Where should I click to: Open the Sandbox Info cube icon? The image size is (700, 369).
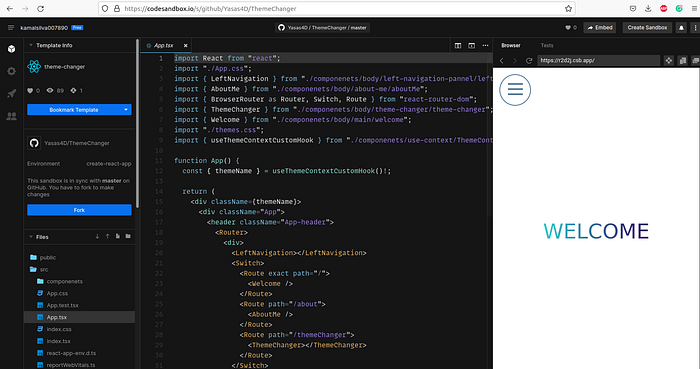12,49
